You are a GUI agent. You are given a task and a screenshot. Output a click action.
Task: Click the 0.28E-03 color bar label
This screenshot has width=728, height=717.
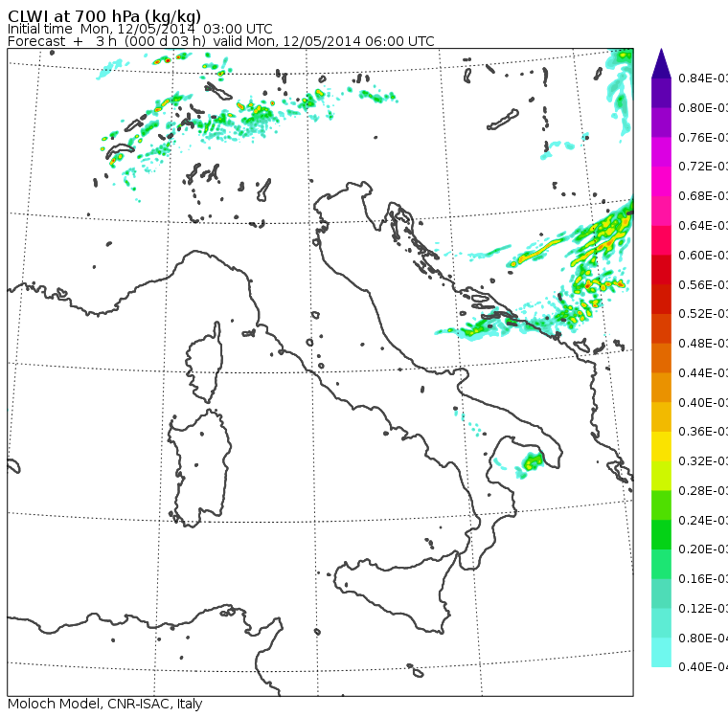(703, 490)
